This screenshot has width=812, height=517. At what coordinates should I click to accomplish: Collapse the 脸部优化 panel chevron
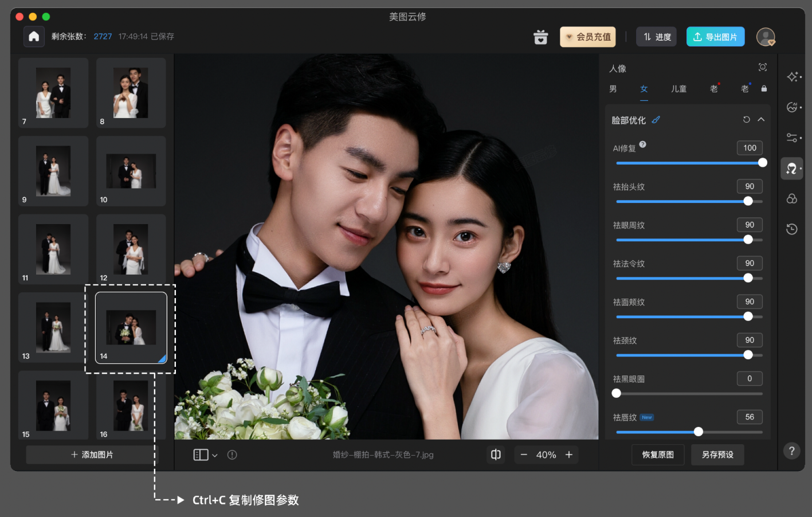tap(761, 119)
